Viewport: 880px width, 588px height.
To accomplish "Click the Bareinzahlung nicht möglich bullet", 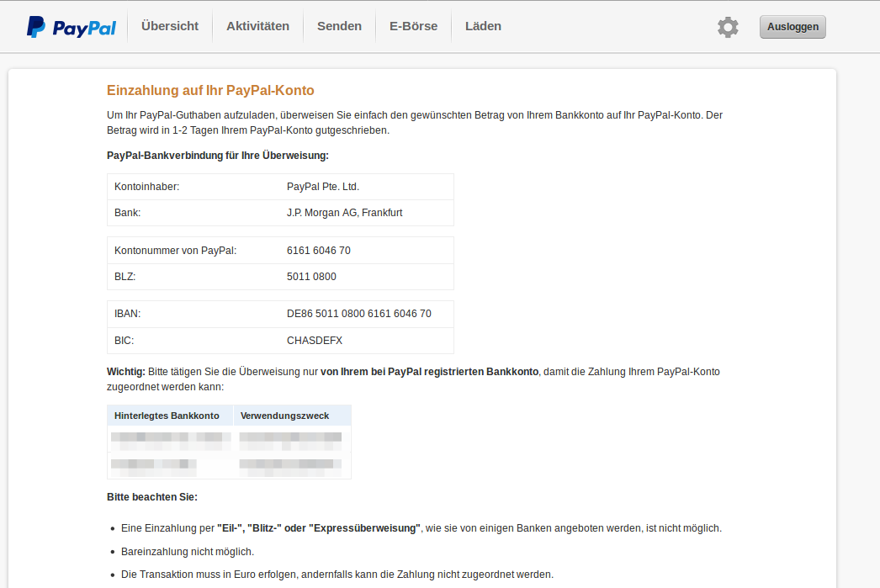I will pyautogui.click(x=188, y=552).
